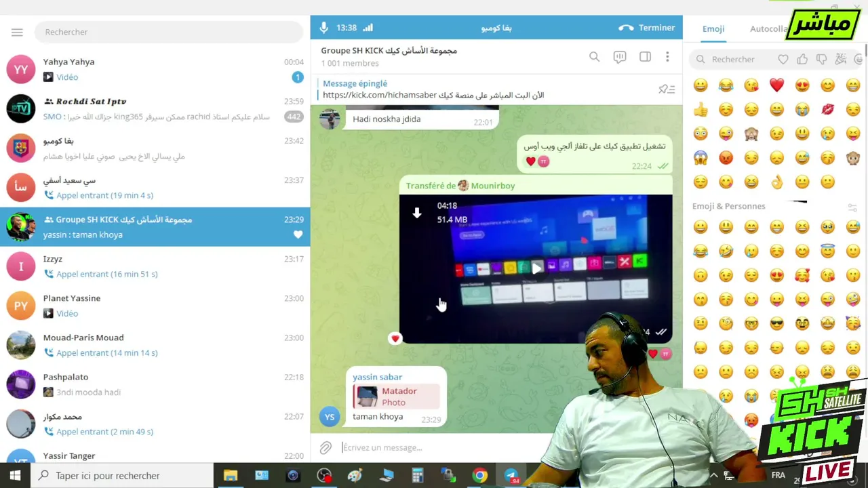Filter emojis by heart category icon
This screenshot has width=868, height=488.
pos(783,60)
